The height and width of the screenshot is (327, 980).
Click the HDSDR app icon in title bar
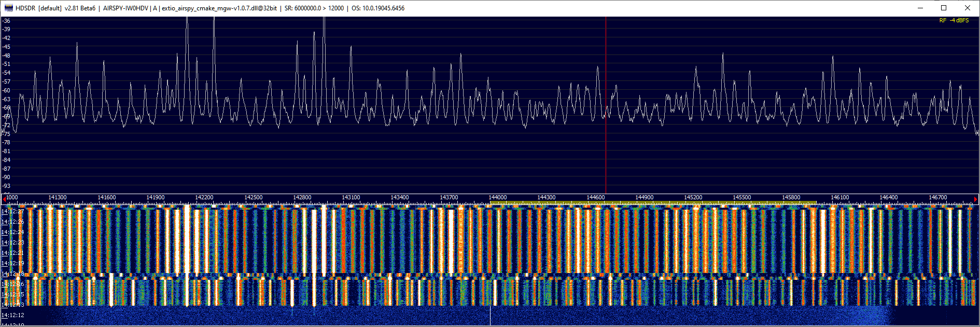tap(8, 8)
